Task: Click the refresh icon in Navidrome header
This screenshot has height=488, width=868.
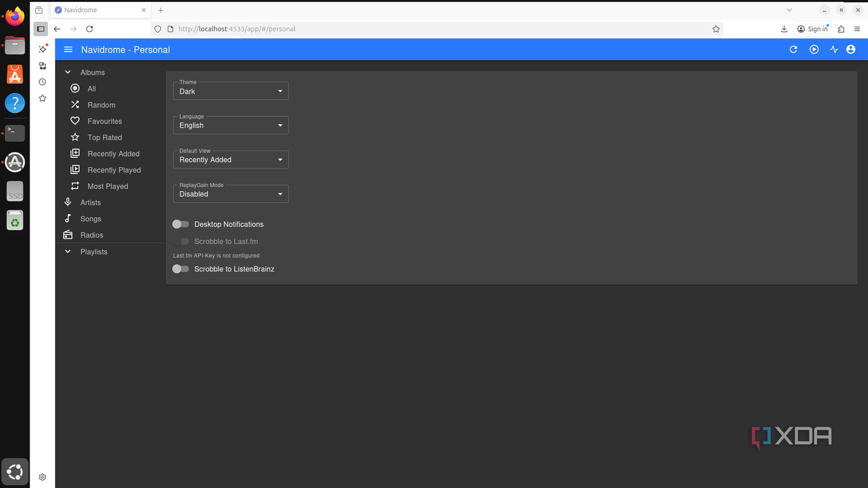Action: click(793, 50)
